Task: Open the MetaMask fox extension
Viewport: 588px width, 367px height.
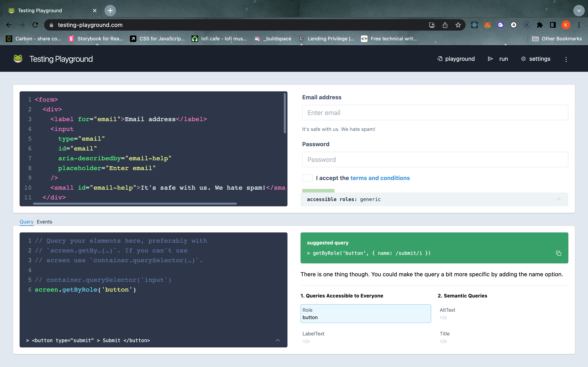Action: tap(487, 25)
